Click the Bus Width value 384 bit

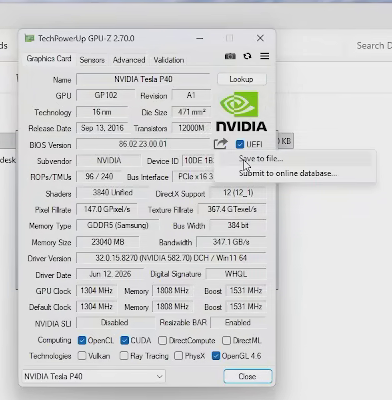(x=238, y=225)
